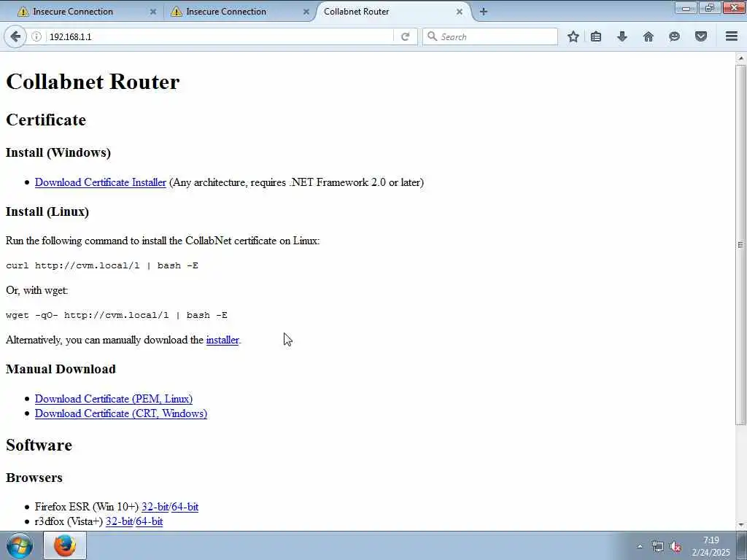Image resolution: width=747 pixels, height=560 pixels.
Task: Reload the current page
Action: click(x=406, y=36)
